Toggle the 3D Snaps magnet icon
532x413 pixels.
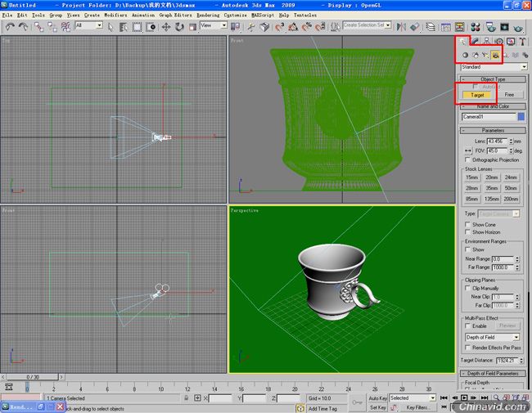pyautogui.click(x=280, y=27)
